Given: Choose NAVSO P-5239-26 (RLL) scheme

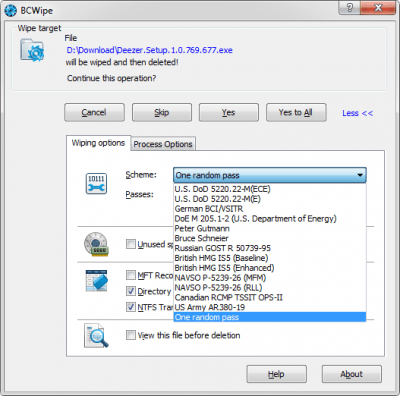Looking at the screenshot, I should (270, 287).
